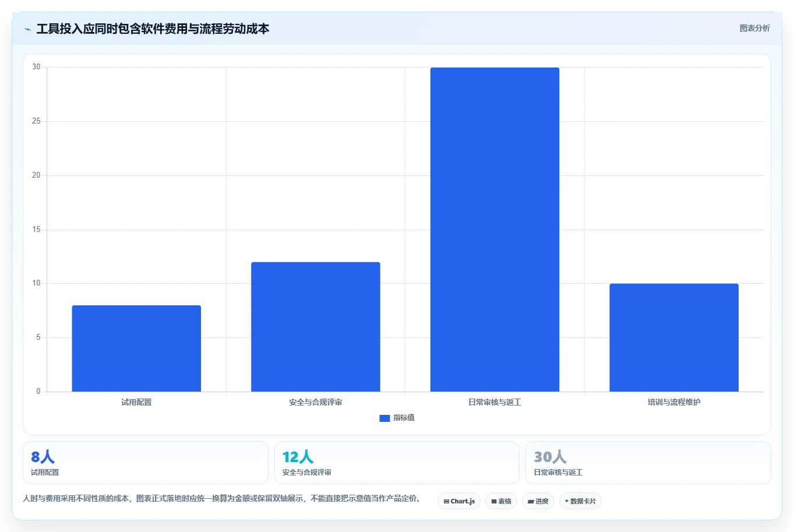794x532 pixels.
Task: Click the 表格 tag chip
Action: point(501,501)
